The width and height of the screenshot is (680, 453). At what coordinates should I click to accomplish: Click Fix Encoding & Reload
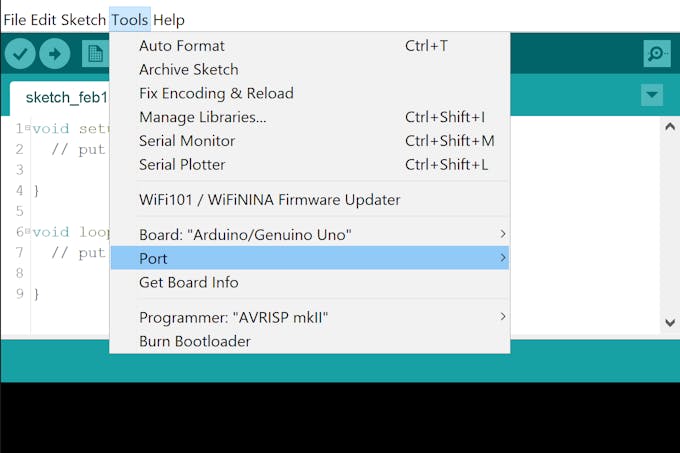(x=216, y=93)
